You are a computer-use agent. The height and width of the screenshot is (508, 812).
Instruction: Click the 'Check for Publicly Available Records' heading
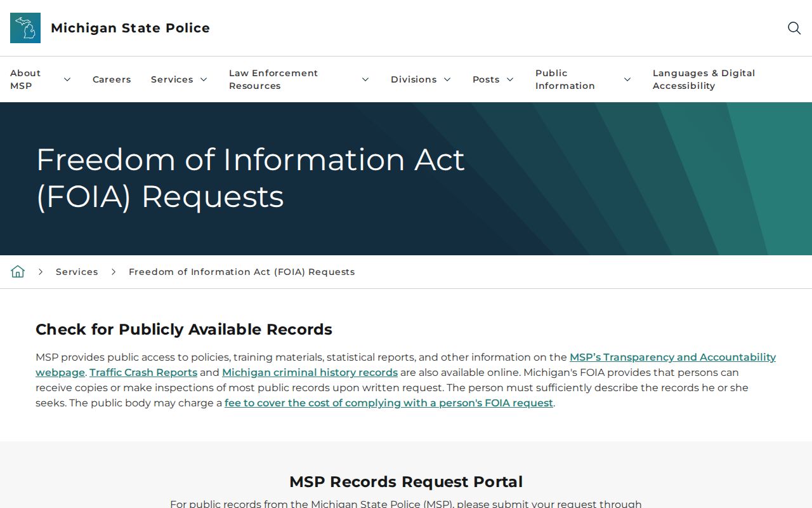[x=184, y=330]
